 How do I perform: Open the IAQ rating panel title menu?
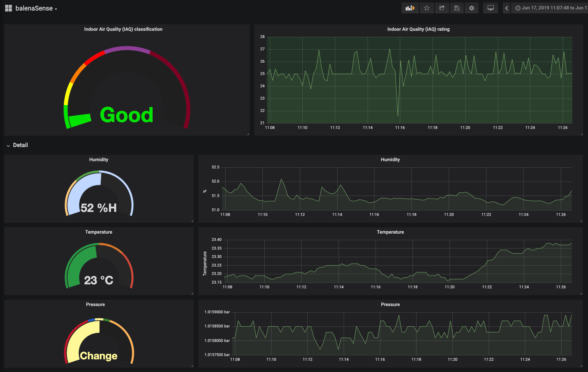pos(418,29)
